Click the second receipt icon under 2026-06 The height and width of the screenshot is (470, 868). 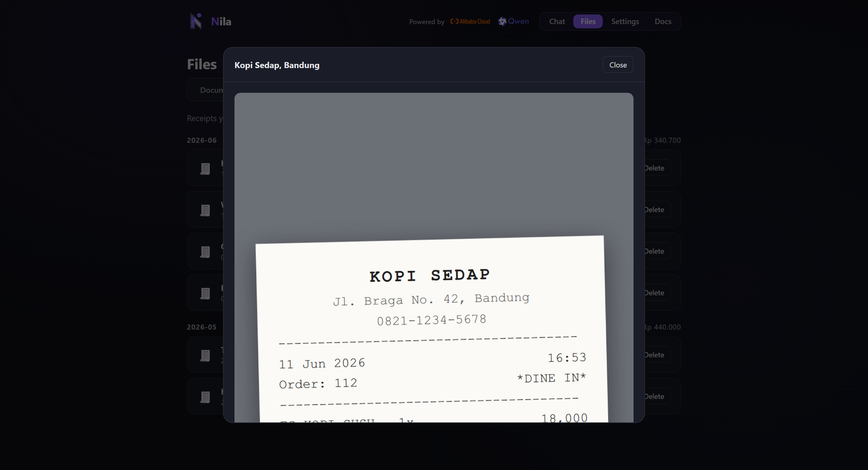click(205, 210)
